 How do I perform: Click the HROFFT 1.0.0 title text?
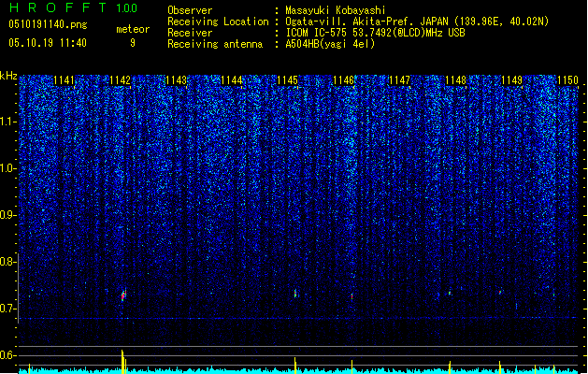point(73,7)
